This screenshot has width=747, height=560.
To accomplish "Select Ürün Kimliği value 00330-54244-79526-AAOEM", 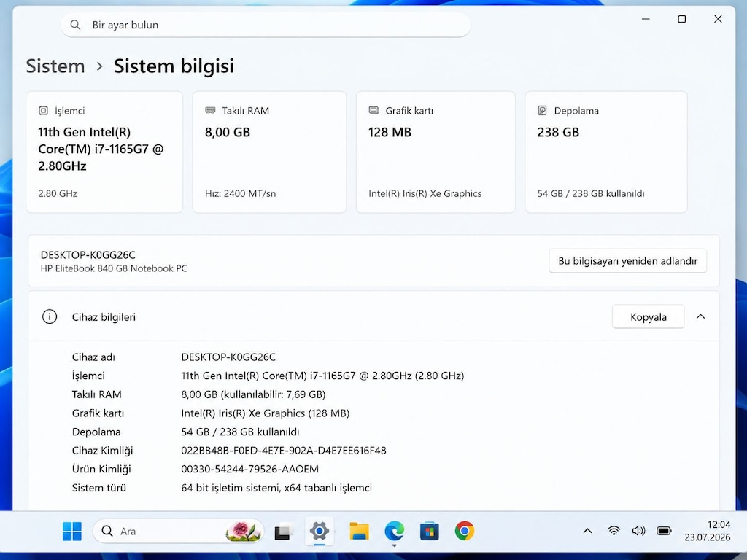I will 249,469.
